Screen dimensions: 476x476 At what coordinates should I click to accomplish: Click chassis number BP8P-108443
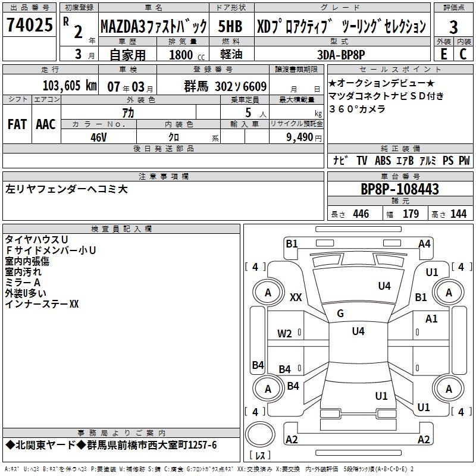400,189
